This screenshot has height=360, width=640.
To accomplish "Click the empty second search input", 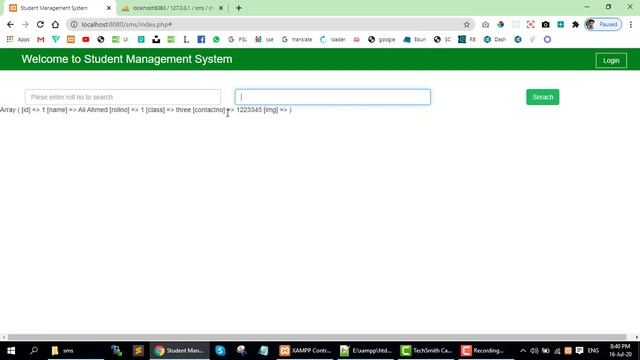I will [x=333, y=97].
